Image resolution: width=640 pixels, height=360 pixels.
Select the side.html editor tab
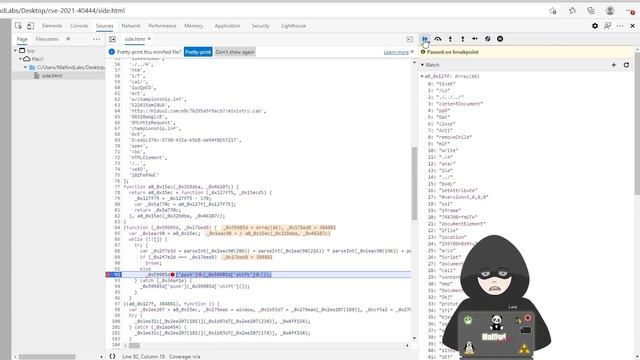click(x=135, y=39)
